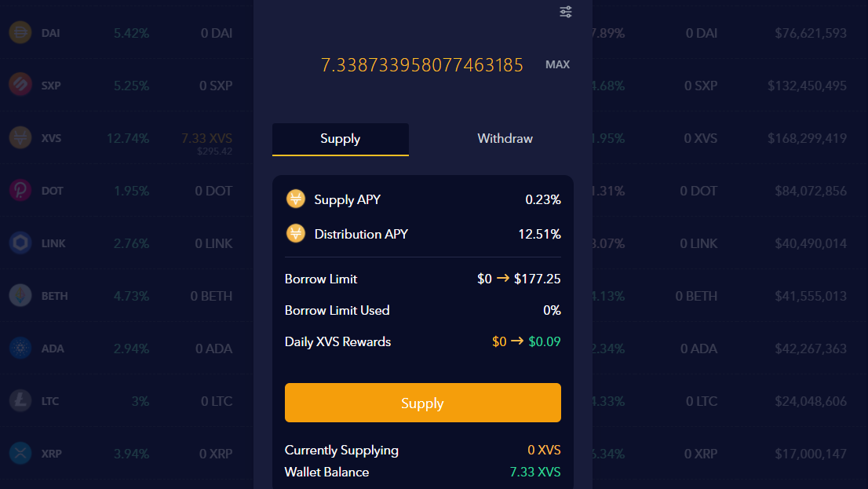Click the BETH token icon in background list
Screen dimensions: 868x489
coord(20,295)
